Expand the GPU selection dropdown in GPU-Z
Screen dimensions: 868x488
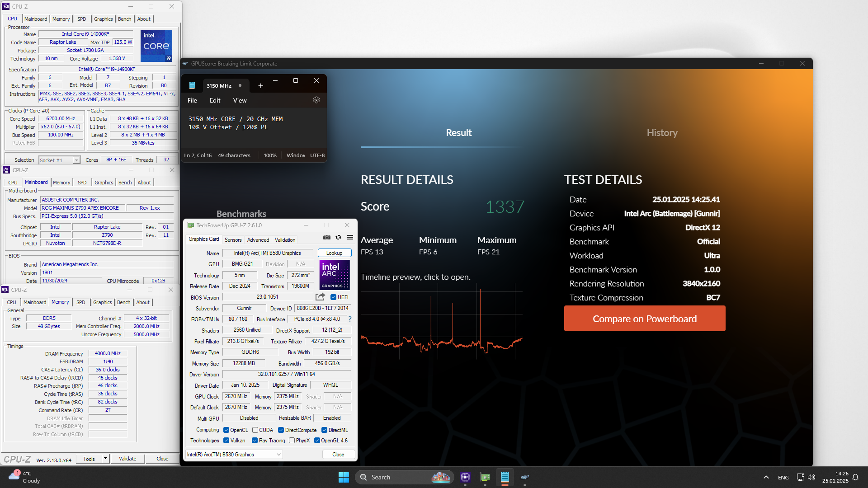(278, 454)
